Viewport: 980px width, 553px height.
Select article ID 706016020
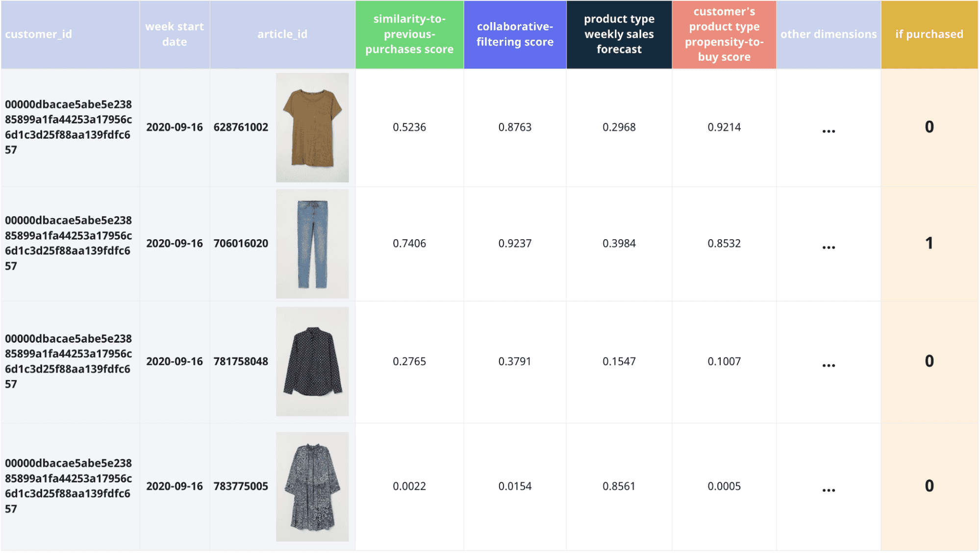[x=241, y=244]
